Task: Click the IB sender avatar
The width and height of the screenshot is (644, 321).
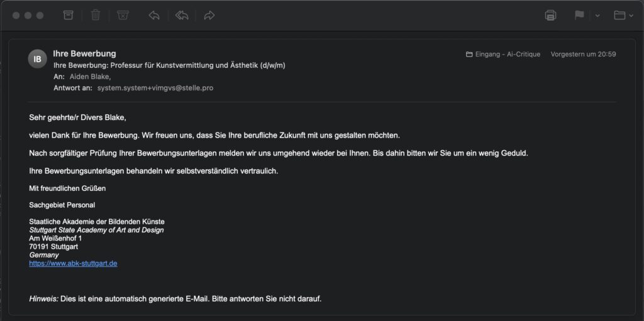Action: (37, 58)
